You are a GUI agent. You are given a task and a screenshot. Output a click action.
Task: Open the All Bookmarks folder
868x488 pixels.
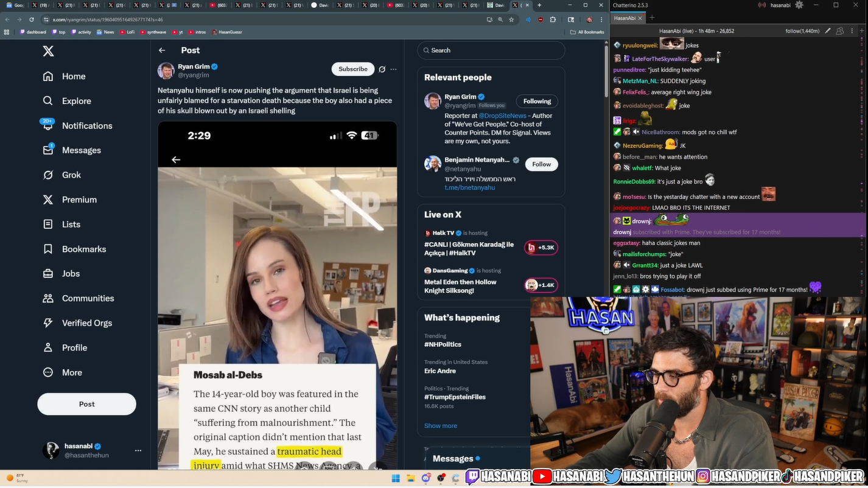tap(587, 32)
